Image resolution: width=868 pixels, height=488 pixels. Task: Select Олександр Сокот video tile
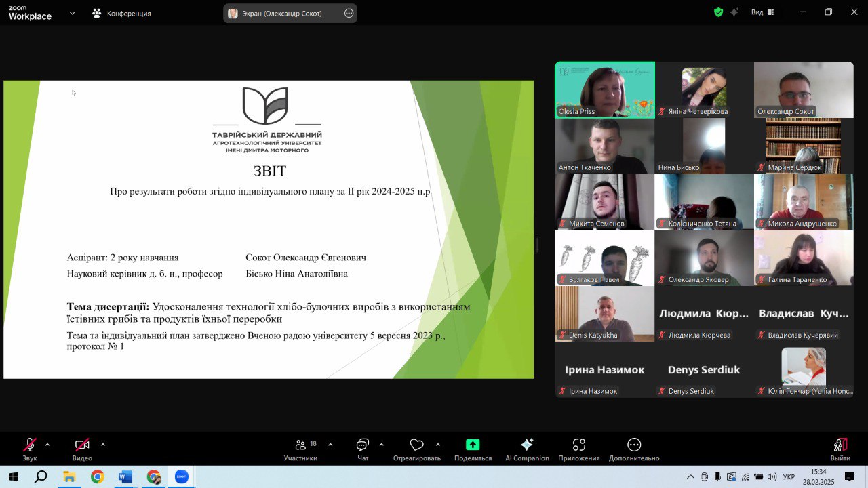(x=804, y=89)
